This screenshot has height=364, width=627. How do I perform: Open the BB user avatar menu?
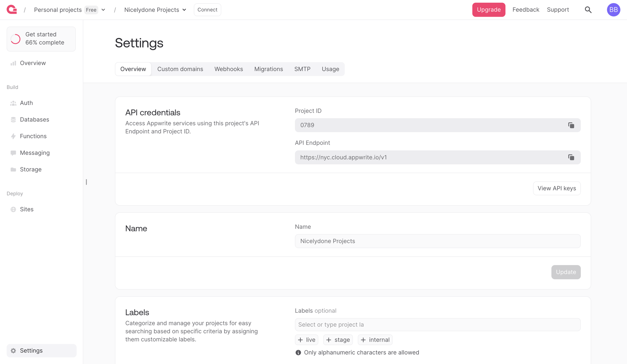click(x=613, y=10)
